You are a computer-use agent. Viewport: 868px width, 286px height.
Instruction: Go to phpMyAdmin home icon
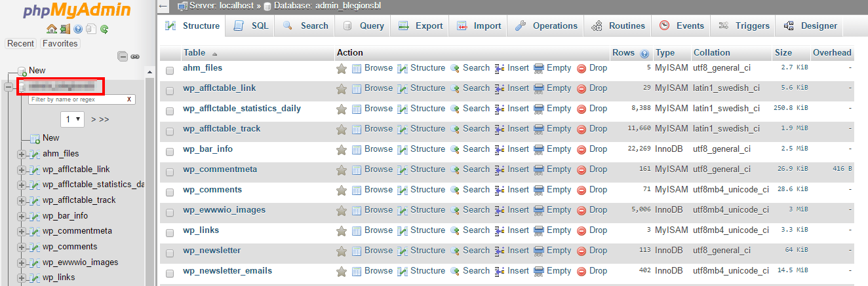point(52,29)
